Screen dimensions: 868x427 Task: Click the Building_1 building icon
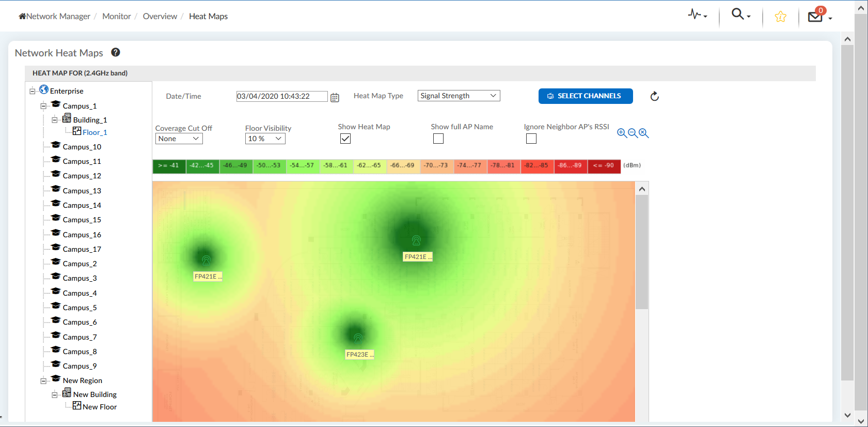(67, 118)
